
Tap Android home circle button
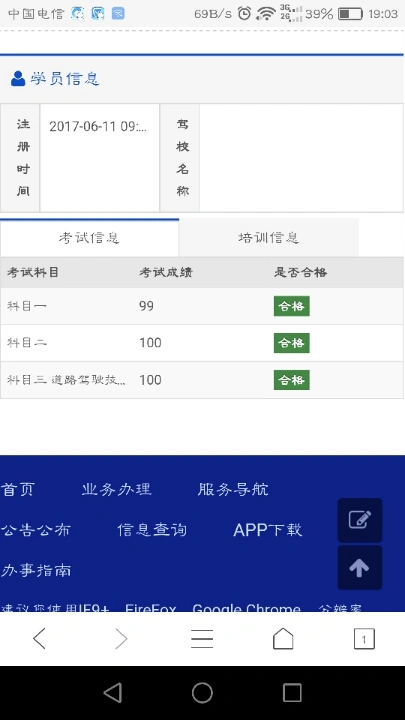[x=202, y=692]
